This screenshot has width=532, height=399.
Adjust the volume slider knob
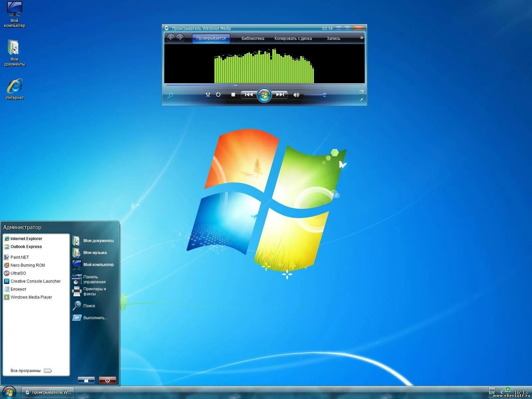pyautogui.click(x=324, y=95)
